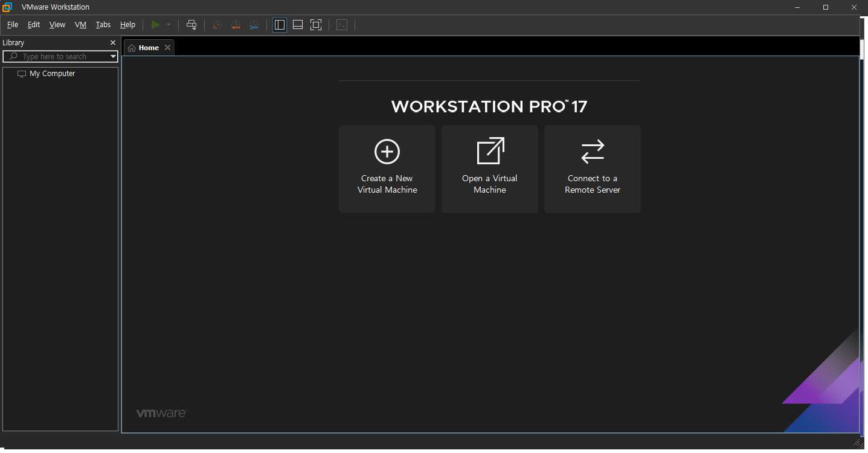Click the take snapshot clock icon
The image size is (868, 453).
pyautogui.click(x=217, y=25)
